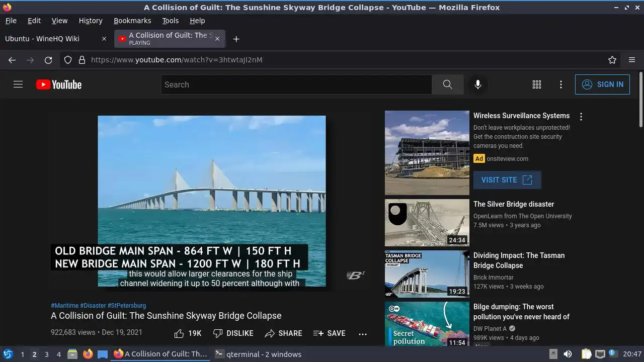Click Bilge dumping video title

pyautogui.click(x=521, y=312)
